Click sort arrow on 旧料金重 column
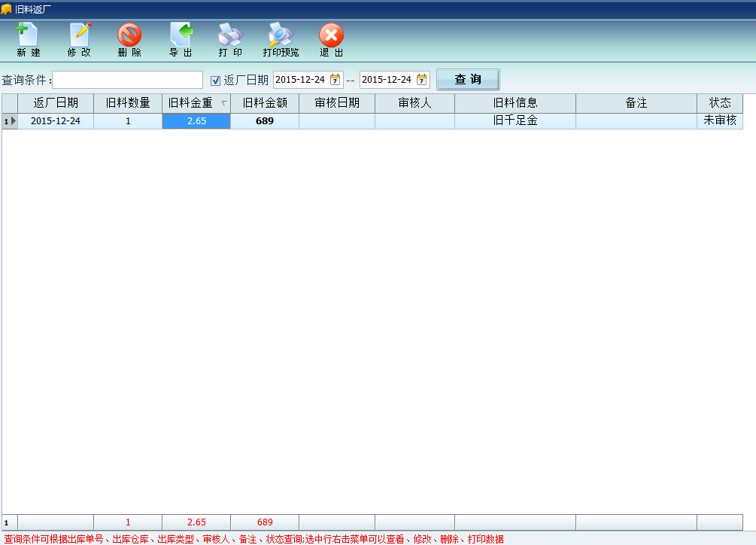Screen dimensions: 756x545 click(x=223, y=104)
